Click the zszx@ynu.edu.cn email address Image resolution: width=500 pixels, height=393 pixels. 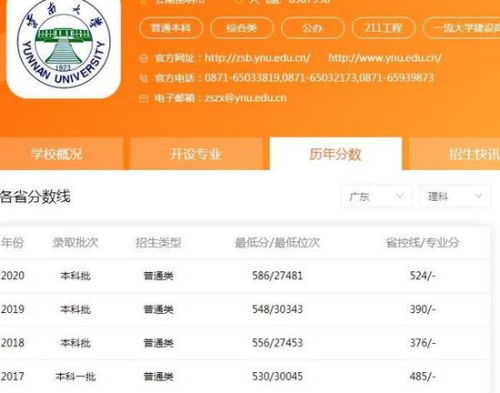246,98
